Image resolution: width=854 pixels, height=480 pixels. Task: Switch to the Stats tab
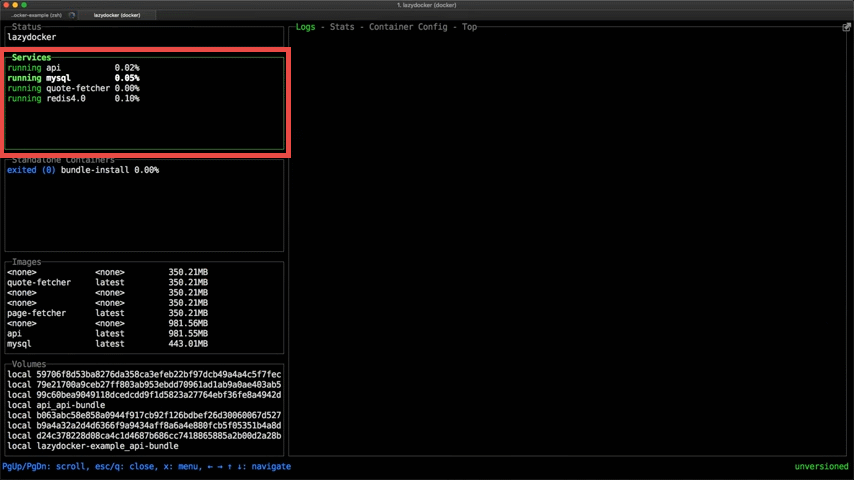click(x=341, y=27)
